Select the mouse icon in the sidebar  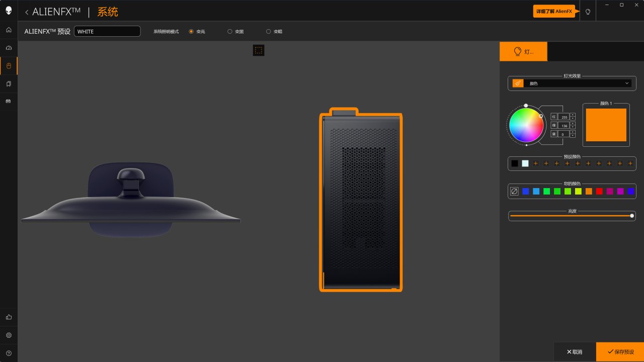pyautogui.click(x=9, y=66)
